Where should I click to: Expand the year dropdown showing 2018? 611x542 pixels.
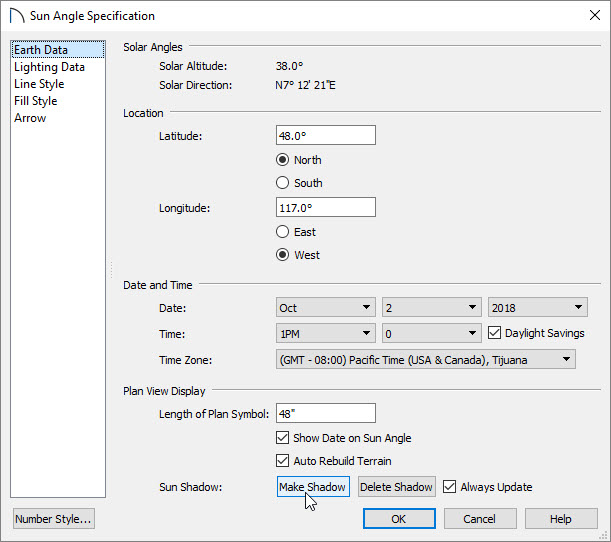(538, 307)
